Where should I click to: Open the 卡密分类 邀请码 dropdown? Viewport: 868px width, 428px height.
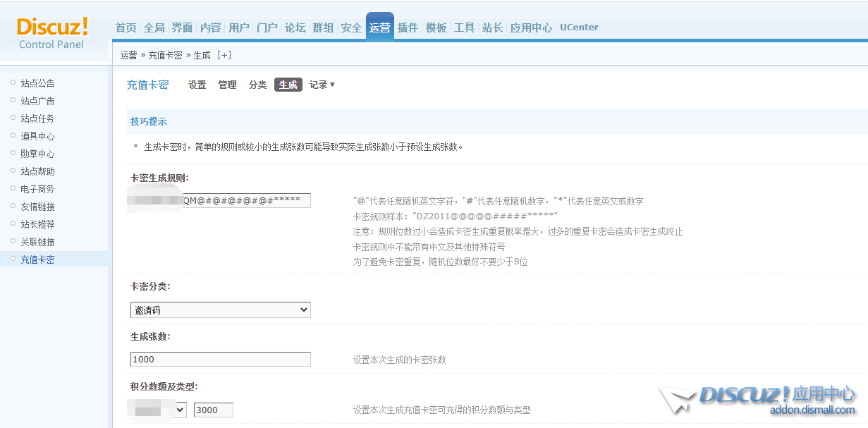pyautogui.click(x=220, y=310)
